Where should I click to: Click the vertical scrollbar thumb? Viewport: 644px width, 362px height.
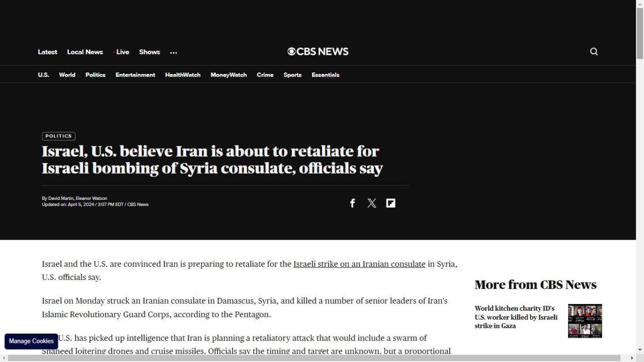[640, 33]
